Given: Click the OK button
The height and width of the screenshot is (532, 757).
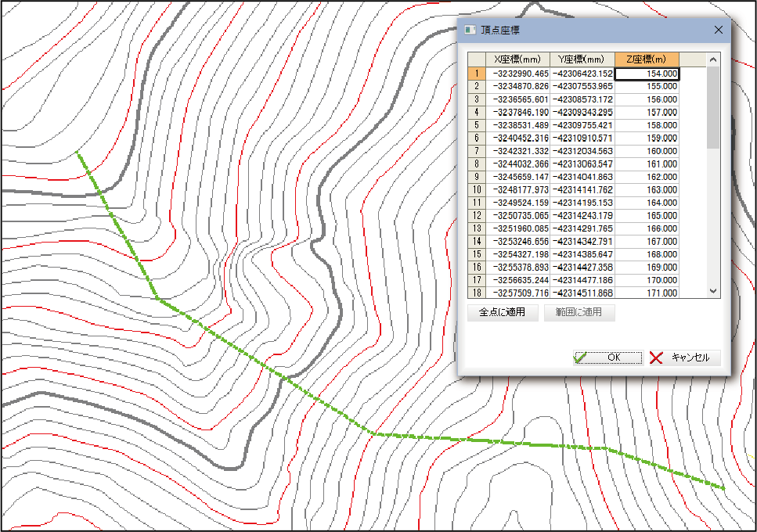Looking at the screenshot, I should click(608, 358).
